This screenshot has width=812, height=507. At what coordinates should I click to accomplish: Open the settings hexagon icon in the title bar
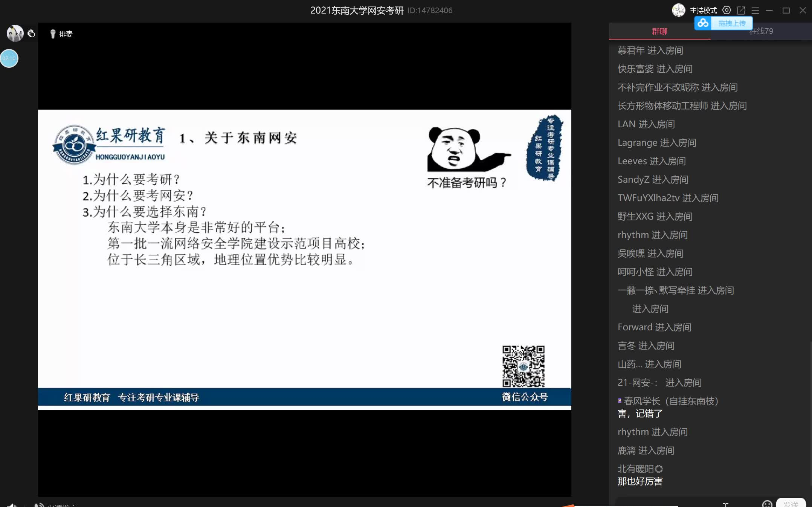tap(727, 10)
